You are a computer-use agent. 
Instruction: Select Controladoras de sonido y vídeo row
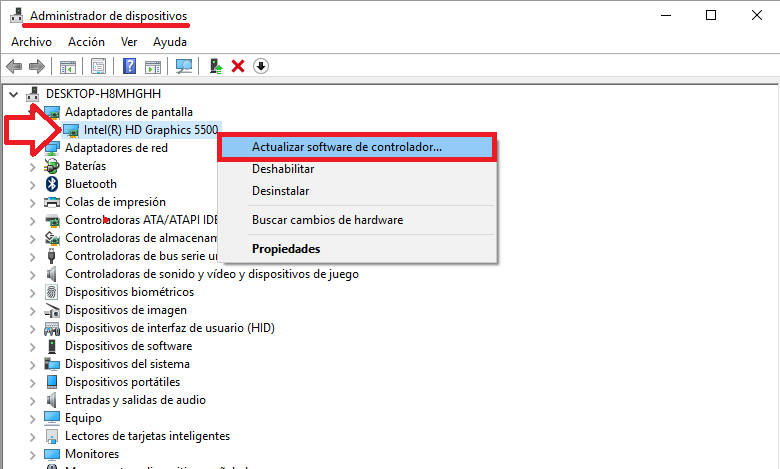pos(212,274)
